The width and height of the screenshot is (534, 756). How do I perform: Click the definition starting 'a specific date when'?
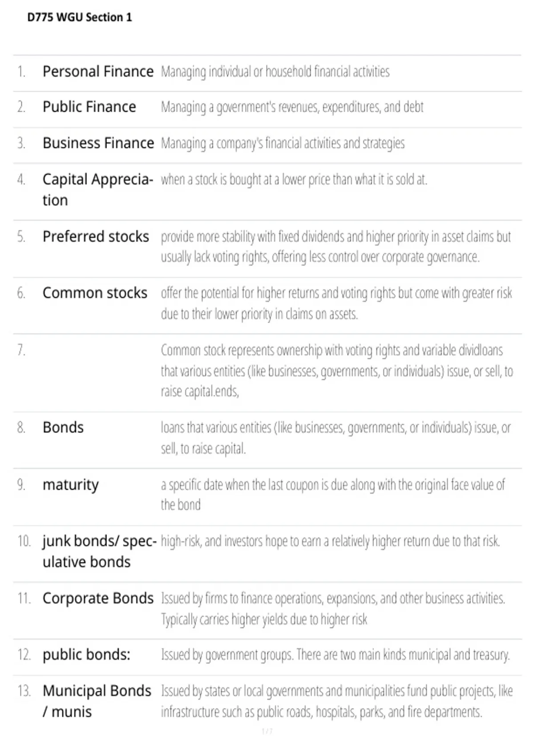333,495
